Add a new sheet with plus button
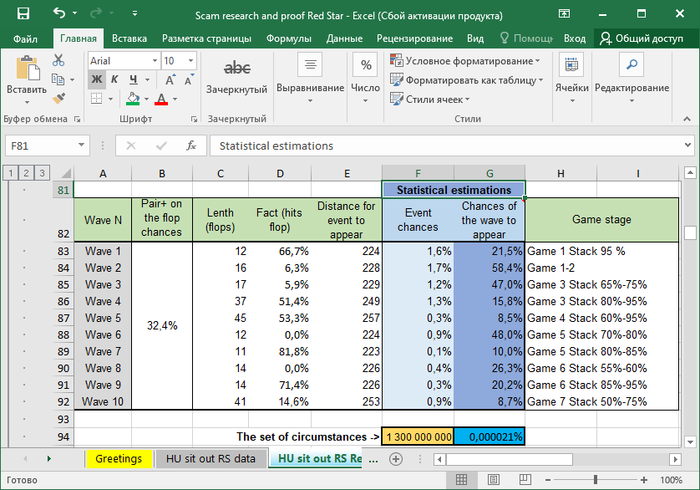This screenshot has width=700, height=490. (x=395, y=459)
